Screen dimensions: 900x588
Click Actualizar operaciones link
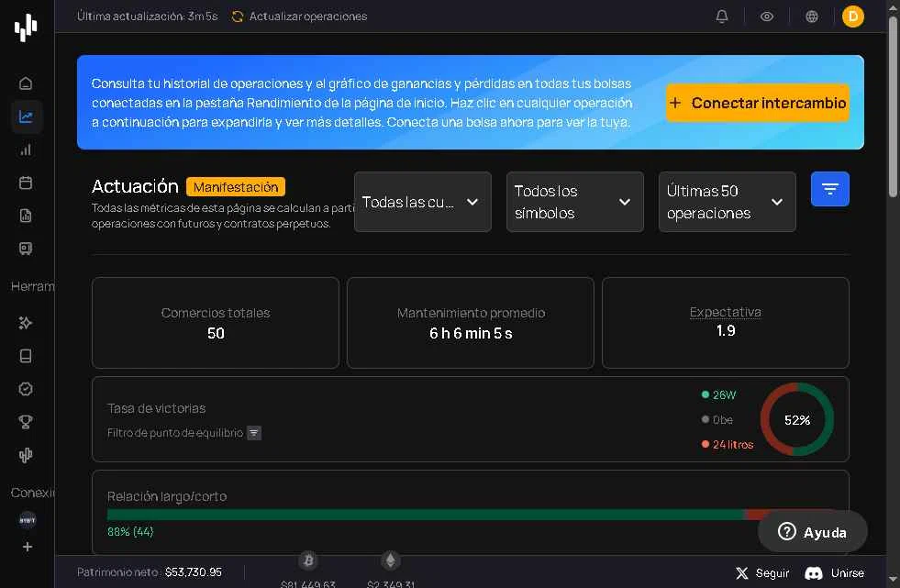(308, 17)
